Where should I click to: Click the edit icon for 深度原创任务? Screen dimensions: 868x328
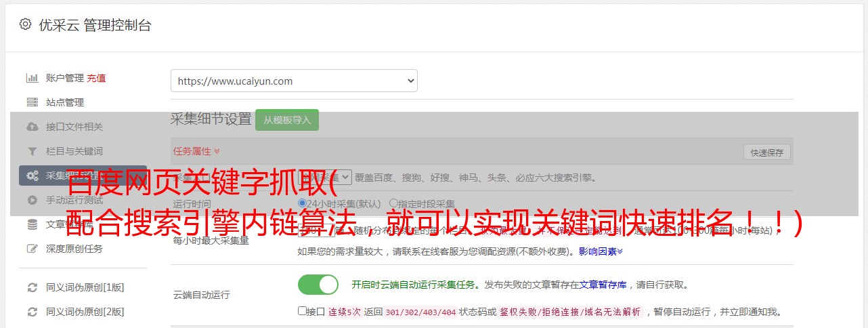click(x=32, y=249)
